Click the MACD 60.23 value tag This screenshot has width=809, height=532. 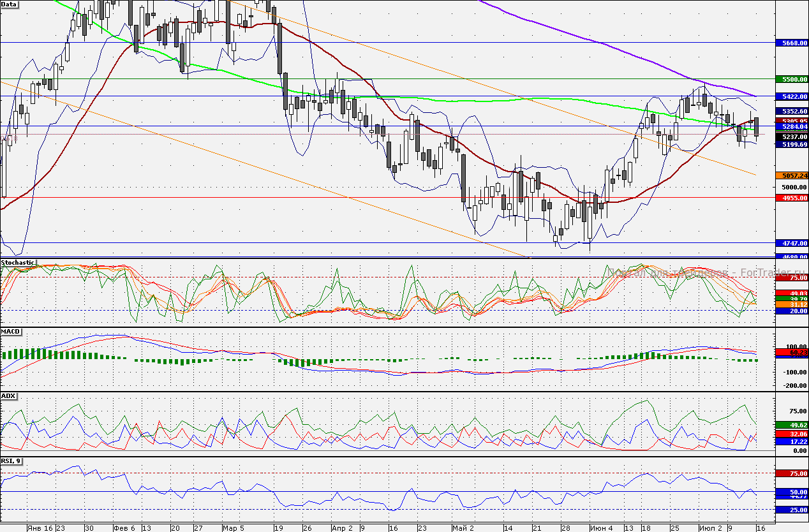pyautogui.click(x=791, y=352)
